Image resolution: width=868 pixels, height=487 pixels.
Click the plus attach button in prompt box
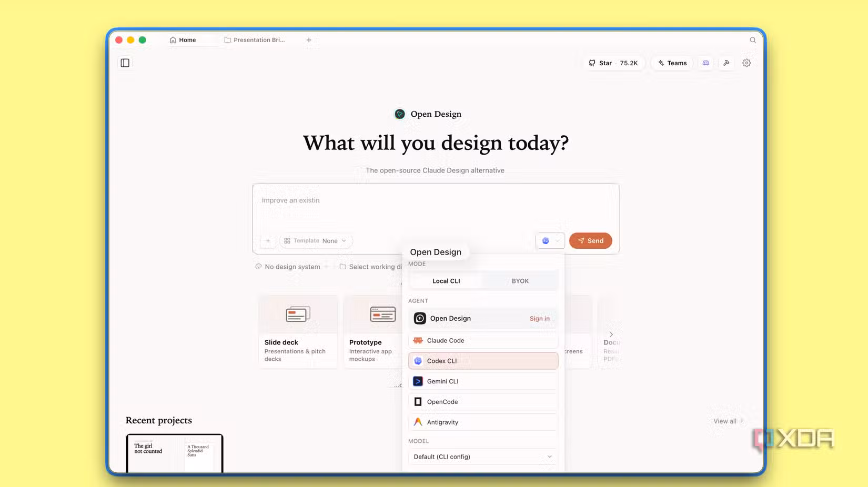coord(268,241)
